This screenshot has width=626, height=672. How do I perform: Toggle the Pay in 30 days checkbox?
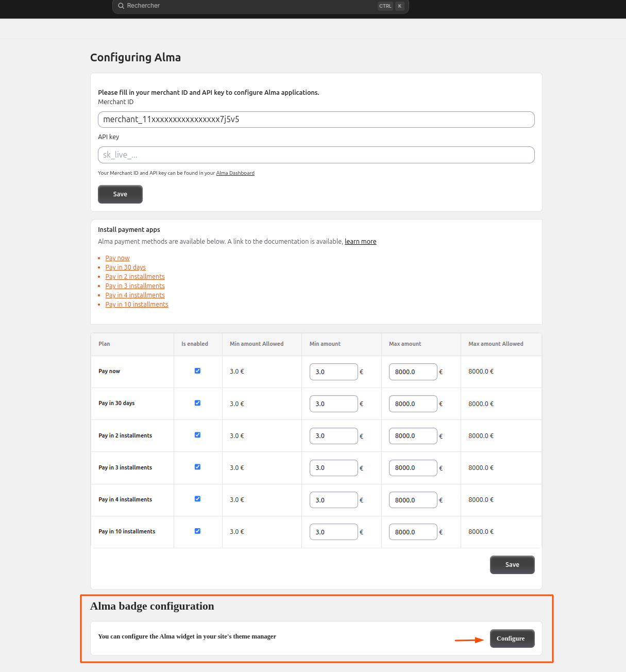coord(197,403)
